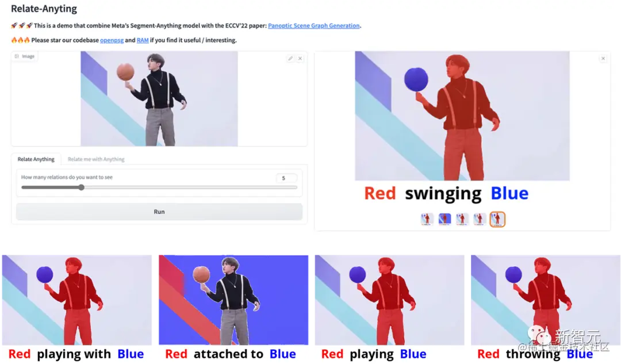Select the first gallery thumbnail
Screen dimensions: 621x364
[x=427, y=219]
